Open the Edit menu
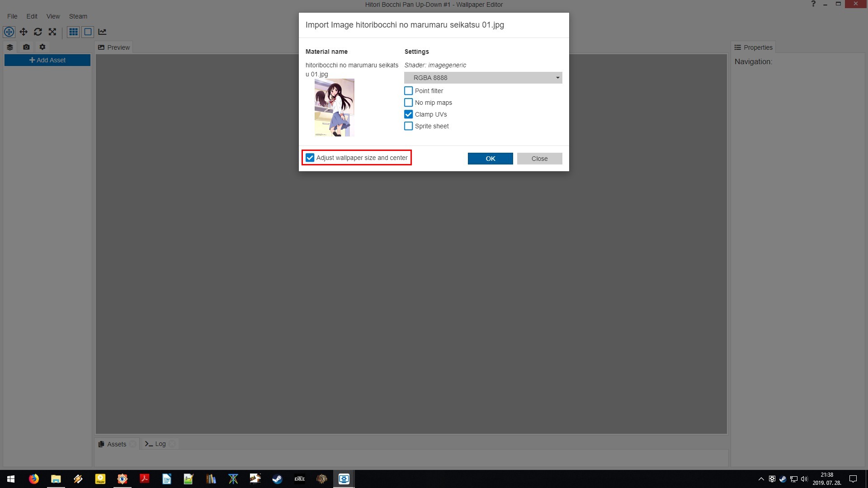Screen dimensions: 868x488 (x=32, y=16)
